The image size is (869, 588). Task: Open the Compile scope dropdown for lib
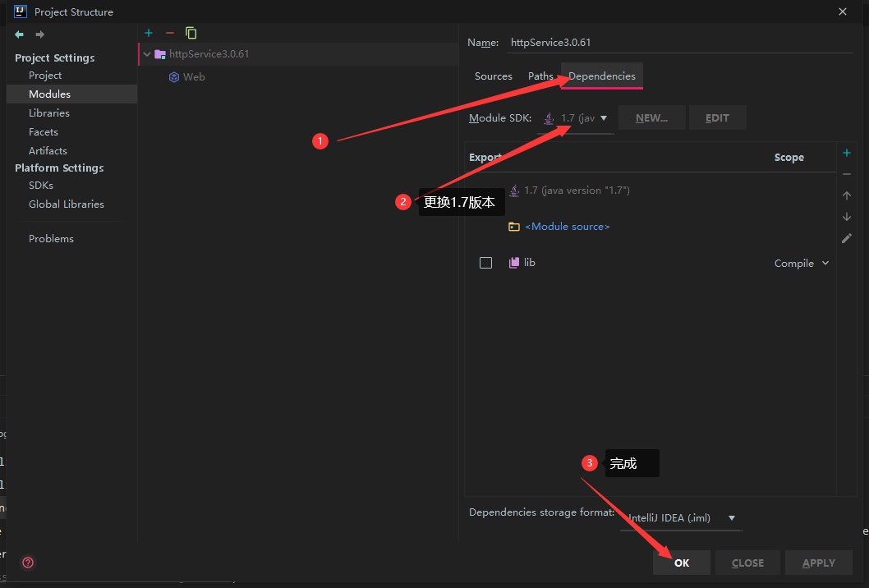point(801,263)
